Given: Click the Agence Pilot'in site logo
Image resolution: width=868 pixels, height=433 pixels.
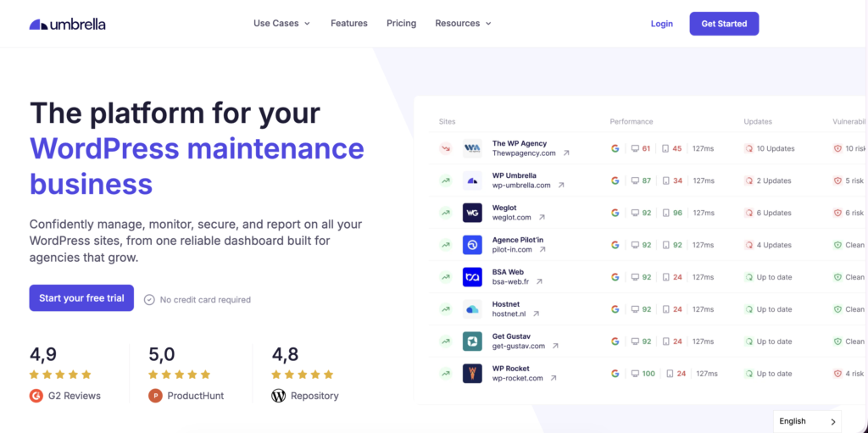Looking at the screenshot, I should click(472, 245).
